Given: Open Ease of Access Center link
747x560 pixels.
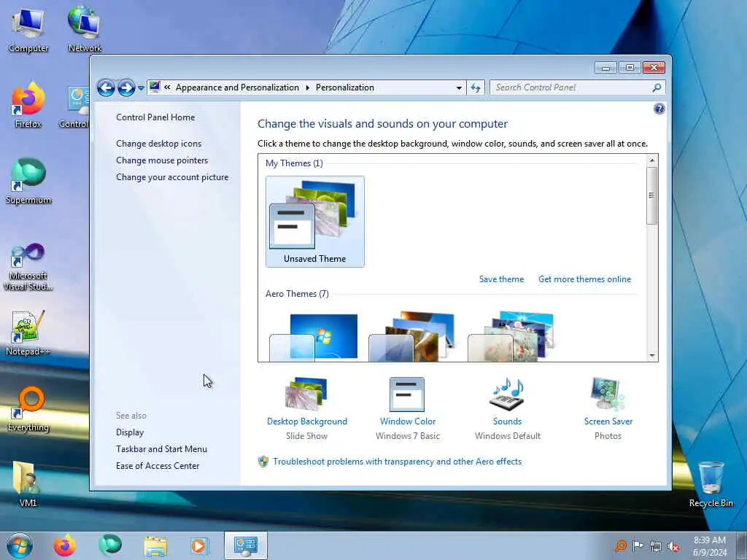Looking at the screenshot, I should (158, 465).
